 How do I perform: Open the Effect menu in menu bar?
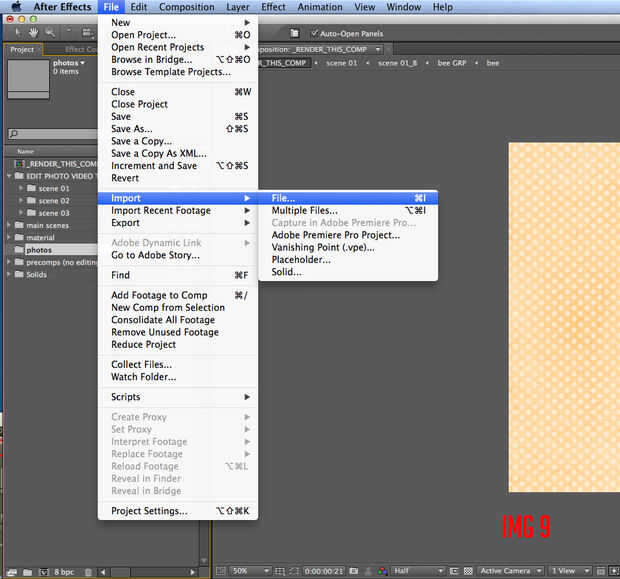[x=273, y=7]
